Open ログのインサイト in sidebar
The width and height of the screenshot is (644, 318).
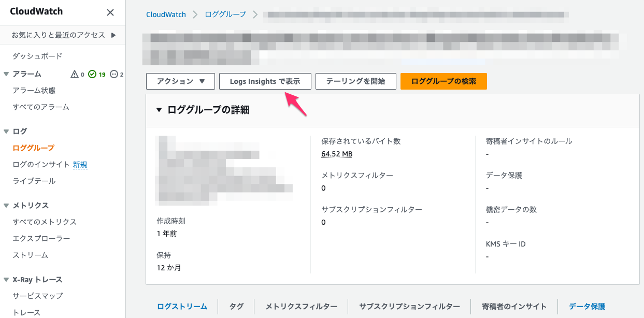(41, 165)
